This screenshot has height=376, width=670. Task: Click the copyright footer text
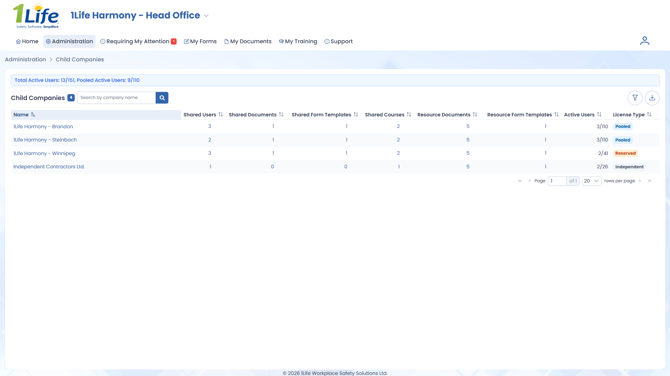coord(335,373)
